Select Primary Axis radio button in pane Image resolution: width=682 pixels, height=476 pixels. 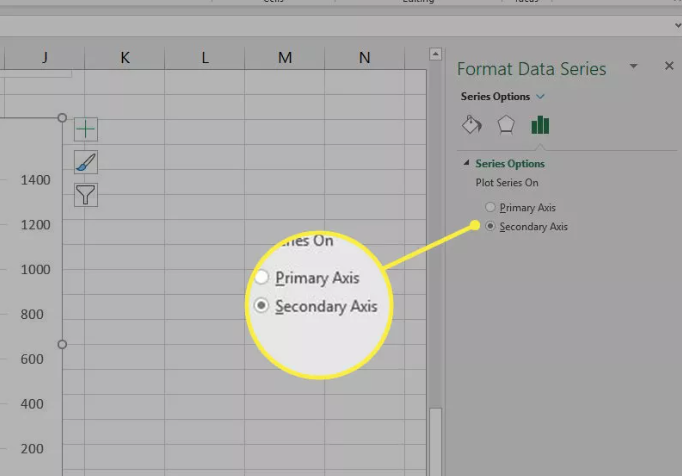coord(490,207)
